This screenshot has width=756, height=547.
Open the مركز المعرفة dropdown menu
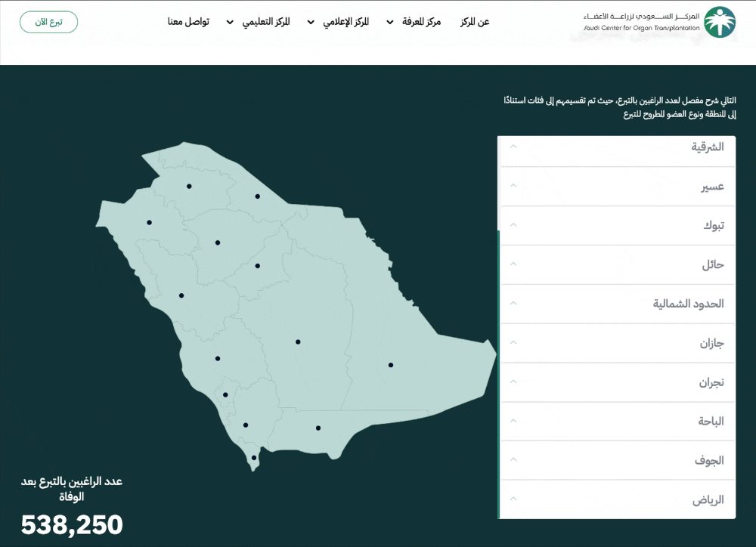click(x=414, y=22)
